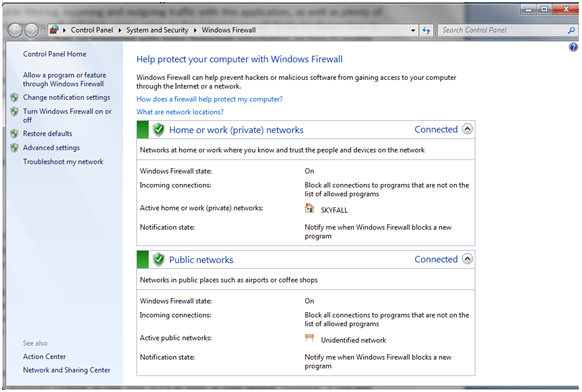Open the Help question mark icon

point(573,47)
